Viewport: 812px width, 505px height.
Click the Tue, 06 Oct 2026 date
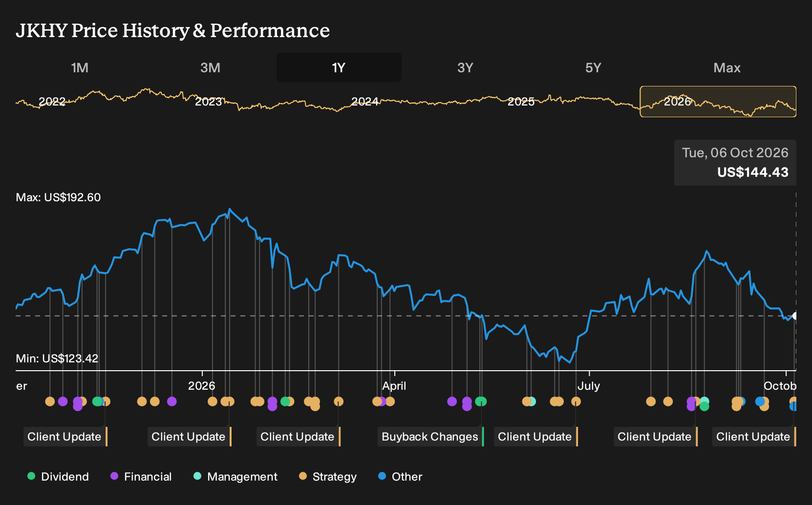[735, 153]
